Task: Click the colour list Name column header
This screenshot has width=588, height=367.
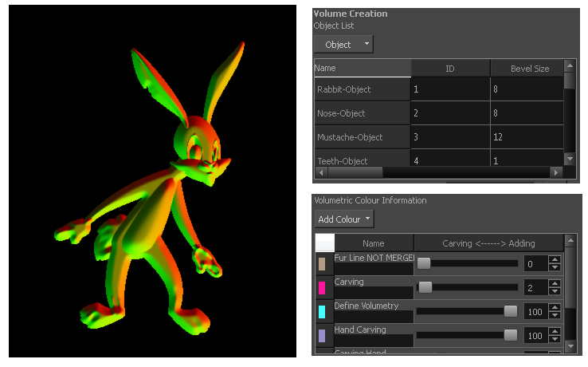Action: (374, 243)
